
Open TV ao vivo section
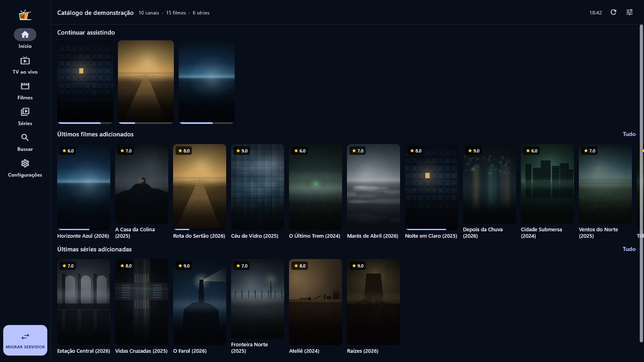tap(25, 66)
